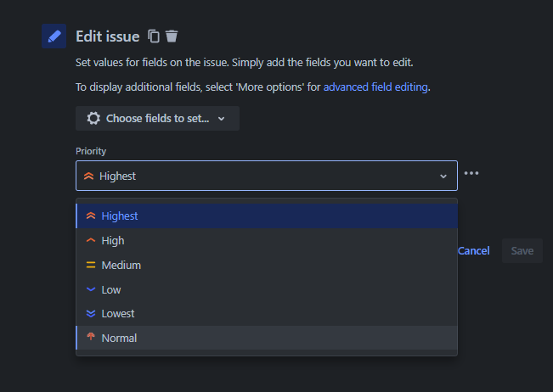Click the blue pencil Edit issue icon

[54, 36]
